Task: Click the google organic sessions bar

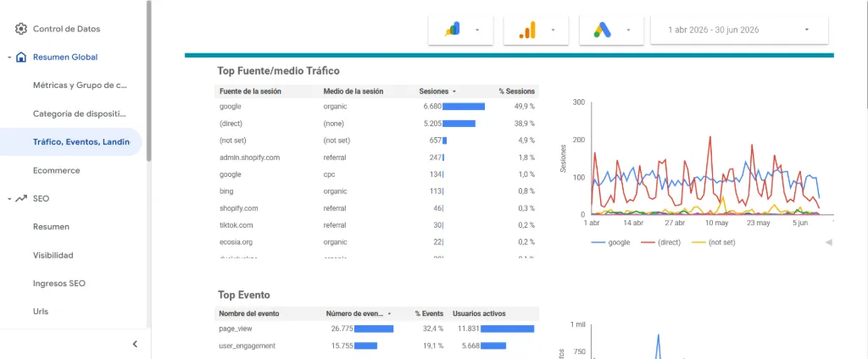Action: click(x=464, y=107)
